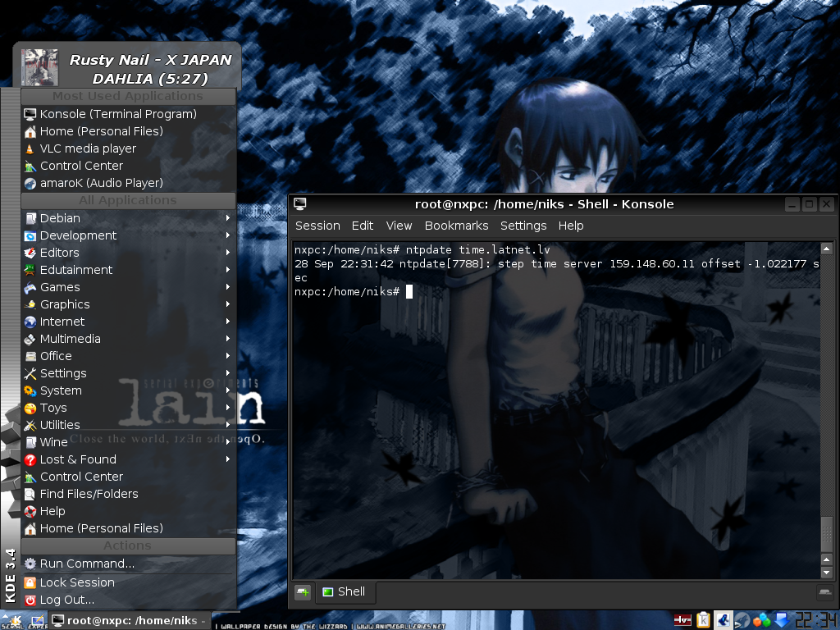Open the Help menu in Konsole's menu bar
Viewport: 840px width, 630px height.
(571, 226)
